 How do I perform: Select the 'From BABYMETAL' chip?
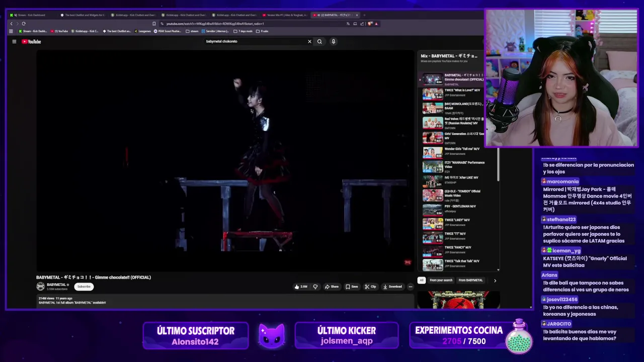[470, 280]
